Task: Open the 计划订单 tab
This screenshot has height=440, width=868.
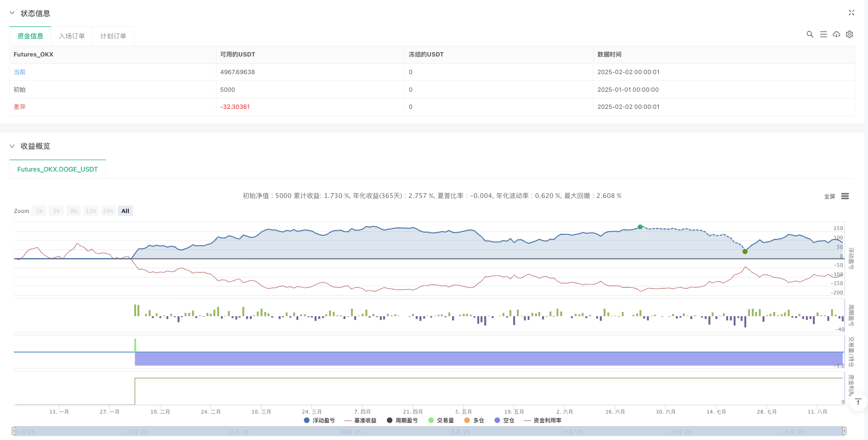Action: click(x=113, y=36)
